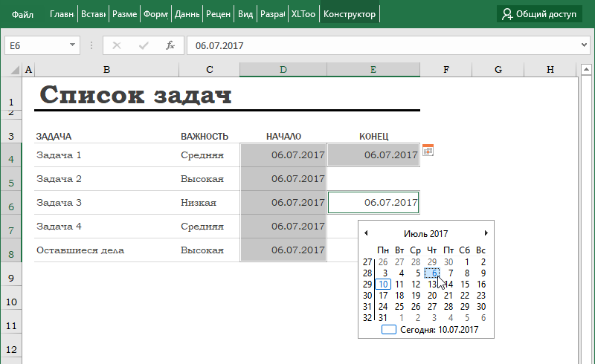Open the Вид ribbon tab
595x364 pixels.
245,14
